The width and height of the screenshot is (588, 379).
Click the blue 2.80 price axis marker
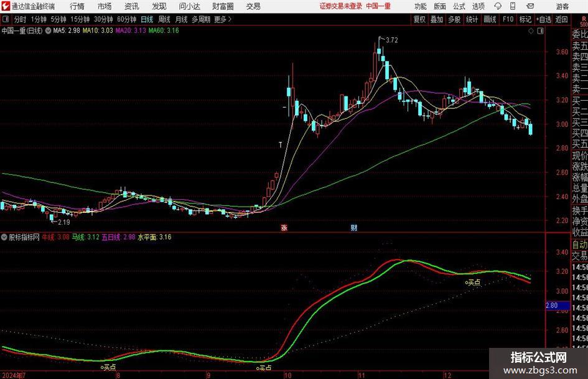click(556, 306)
